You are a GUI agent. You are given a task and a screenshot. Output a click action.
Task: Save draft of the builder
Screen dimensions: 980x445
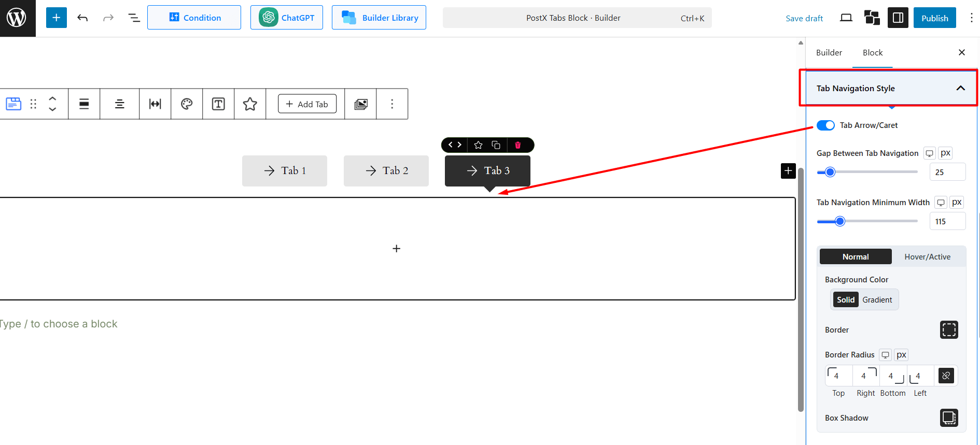(x=804, y=18)
